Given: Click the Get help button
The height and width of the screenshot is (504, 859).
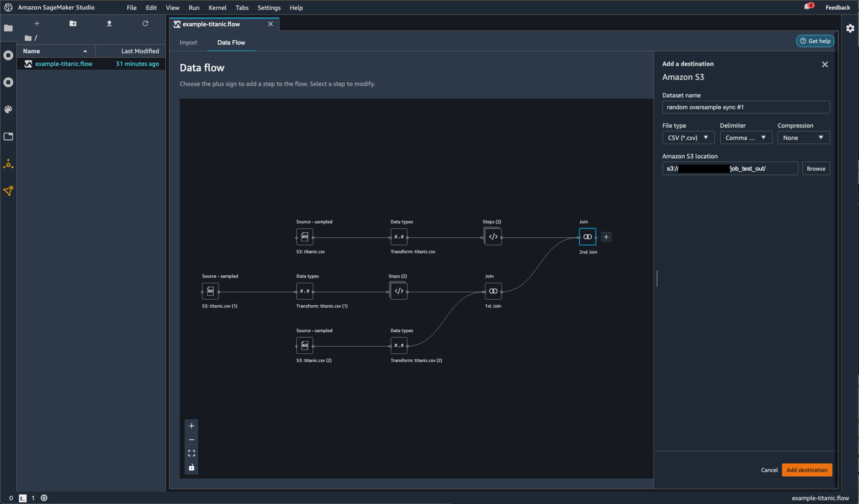Looking at the screenshot, I should pos(815,41).
